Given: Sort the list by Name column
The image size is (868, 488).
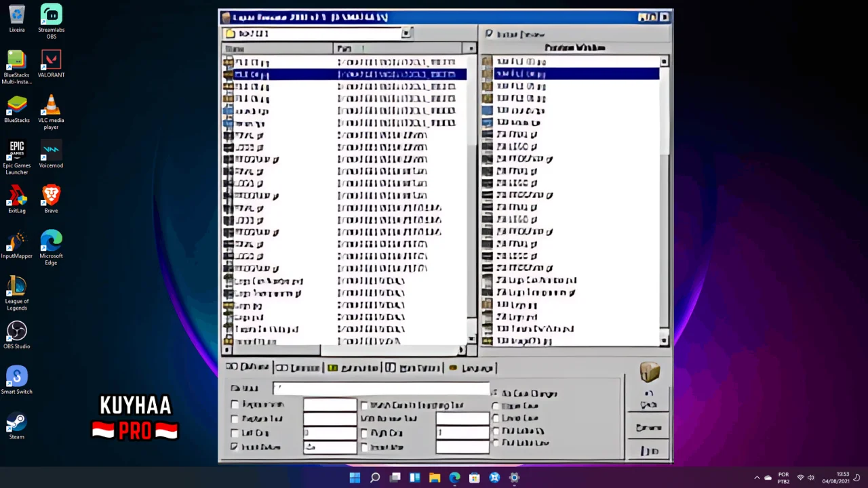Looking at the screenshot, I should pyautogui.click(x=277, y=48).
